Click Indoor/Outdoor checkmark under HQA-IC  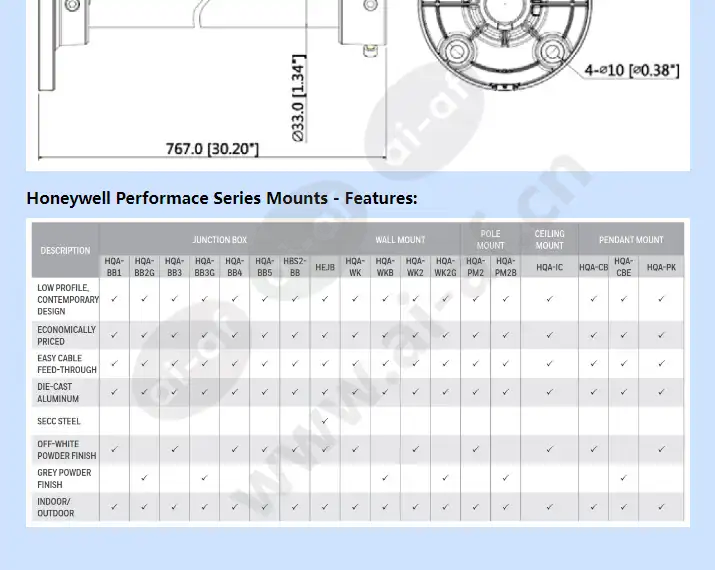click(x=549, y=507)
